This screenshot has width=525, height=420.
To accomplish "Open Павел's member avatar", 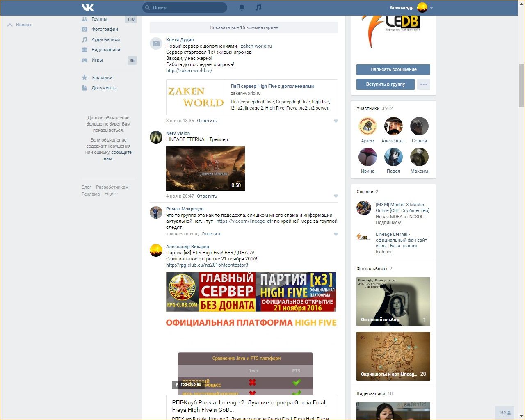I will tap(393, 157).
